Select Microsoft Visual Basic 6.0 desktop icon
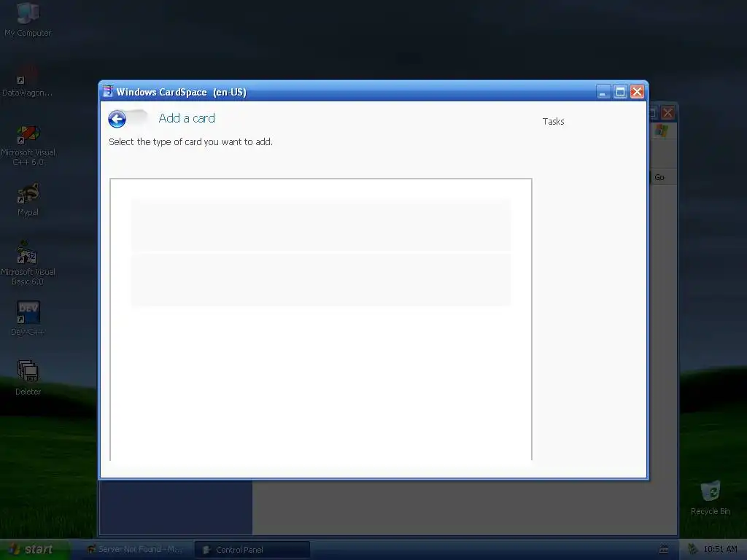The image size is (747, 560). pyautogui.click(x=28, y=264)
